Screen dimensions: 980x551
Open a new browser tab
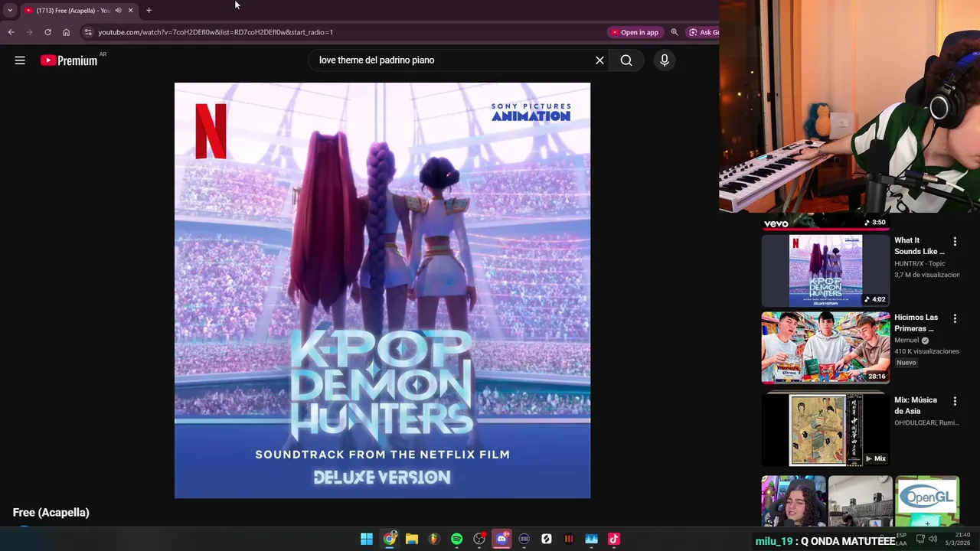coord(149,10)
